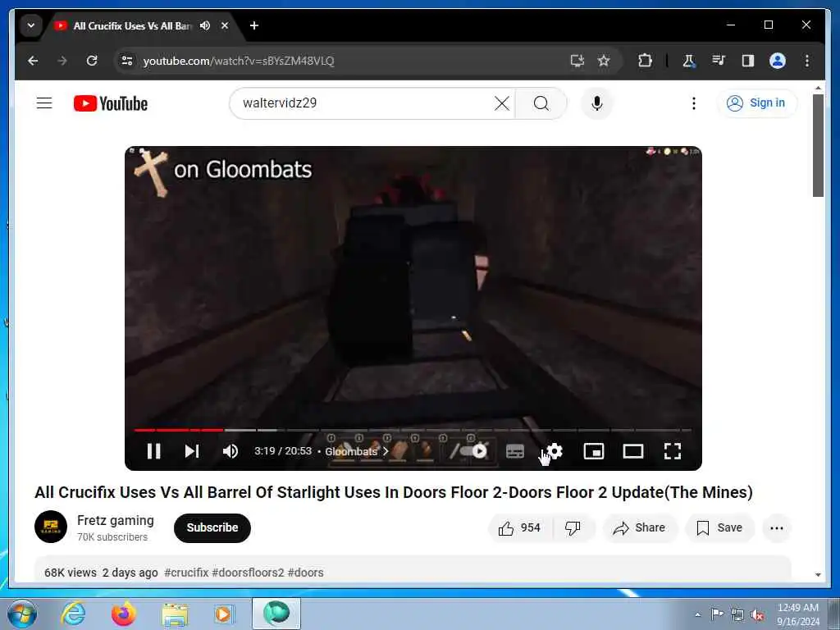Go full screen in video player
This screenshot has width=840, height=630.
click(x=673, y=451)
